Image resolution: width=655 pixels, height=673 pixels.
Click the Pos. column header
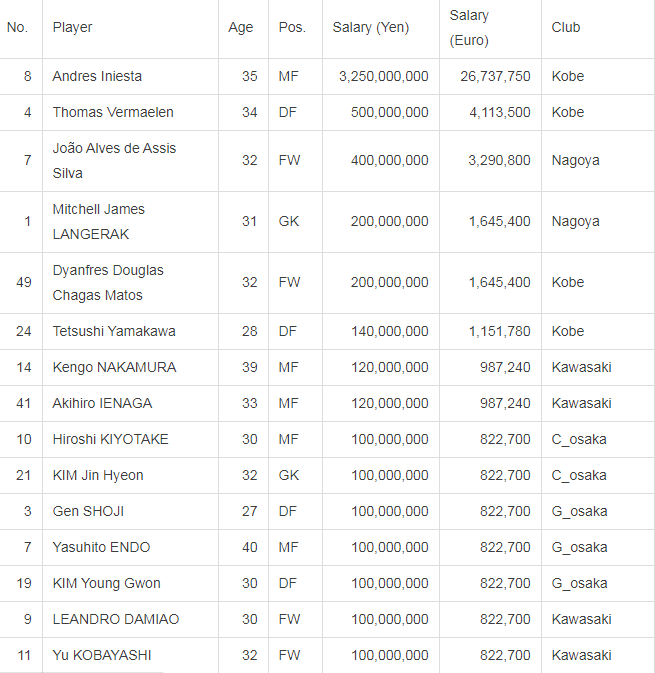pos(292,28)
